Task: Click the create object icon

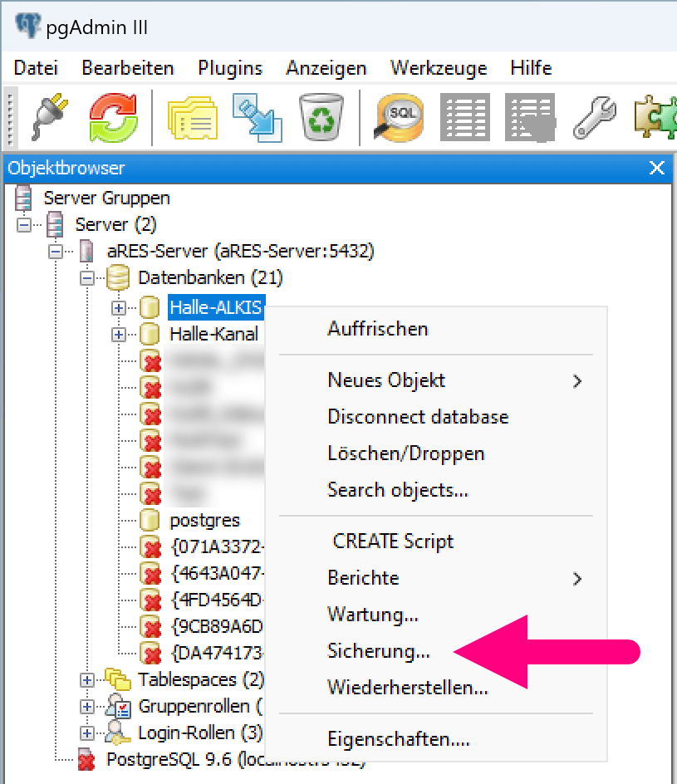Action: 257,118
